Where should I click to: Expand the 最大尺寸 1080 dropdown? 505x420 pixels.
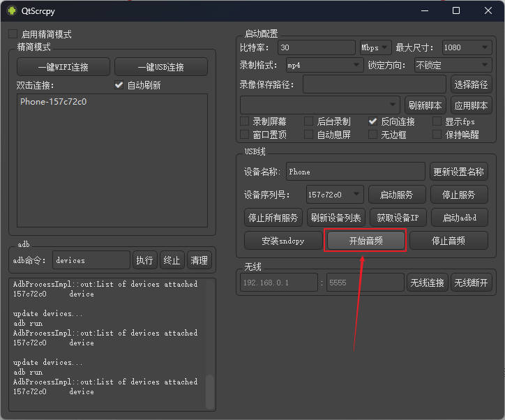467,48
